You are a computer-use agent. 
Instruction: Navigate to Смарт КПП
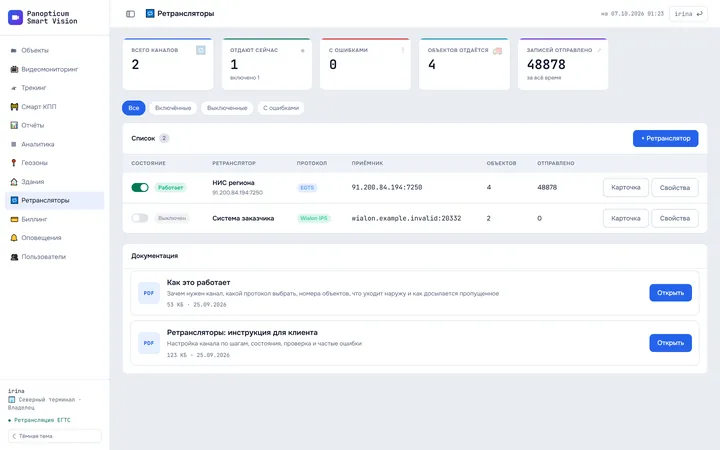click(x=55, y=107)
